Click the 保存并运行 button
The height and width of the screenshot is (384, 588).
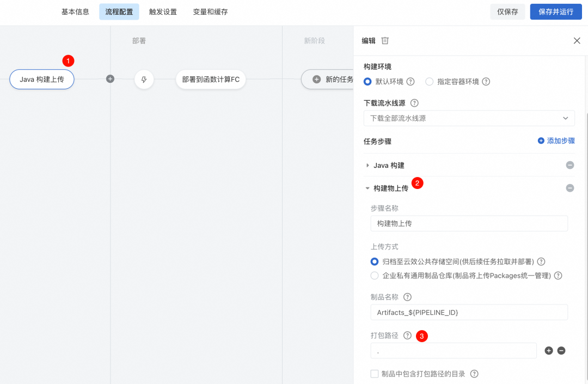pyautogui.click(x=555, y=11)
